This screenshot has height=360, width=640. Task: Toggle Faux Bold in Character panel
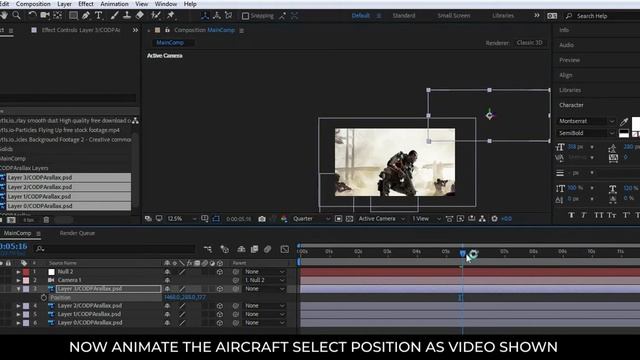(x=571, y=215)
